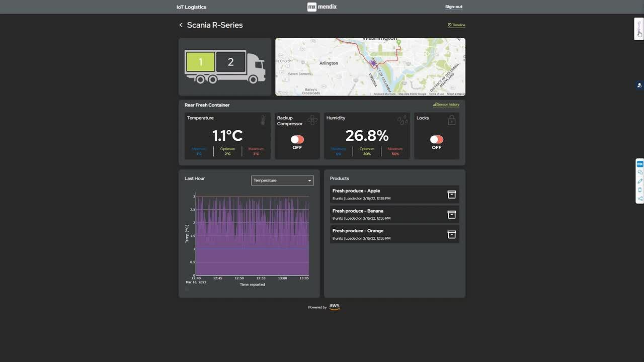The image size is (644, 362).
Task: Click the Google logo on the map
Action: (x=283, y=93)
